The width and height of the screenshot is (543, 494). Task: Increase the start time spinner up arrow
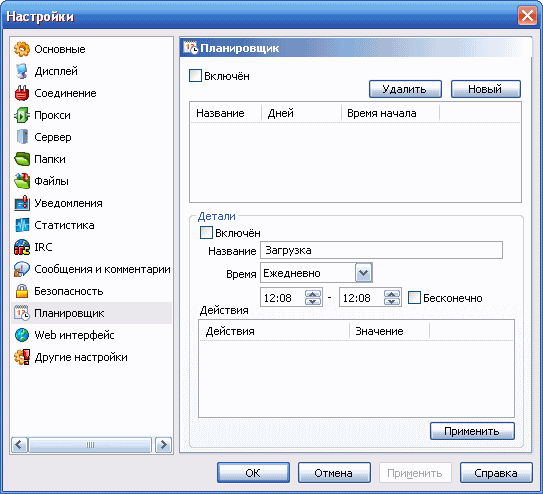coord(313,294)
